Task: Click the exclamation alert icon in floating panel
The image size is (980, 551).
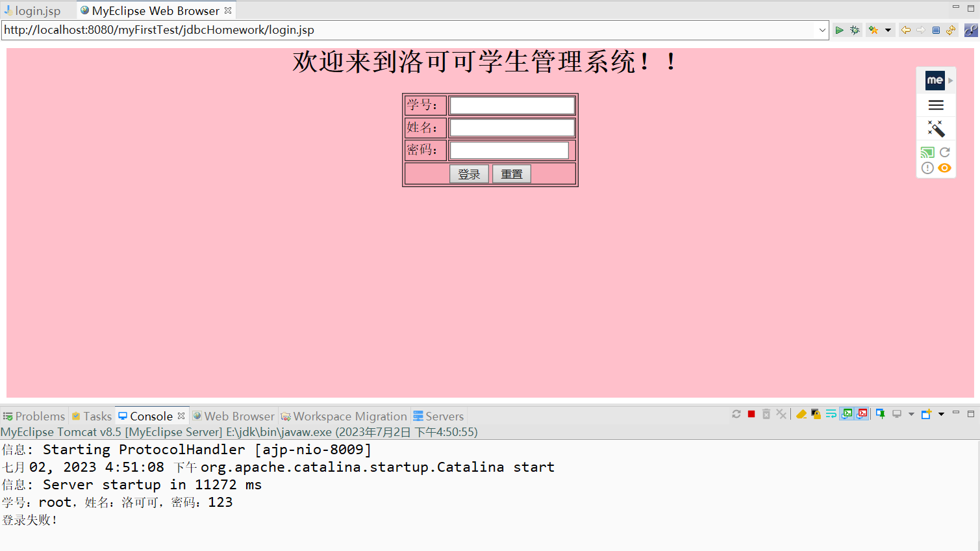Action: tap(927, 168)
